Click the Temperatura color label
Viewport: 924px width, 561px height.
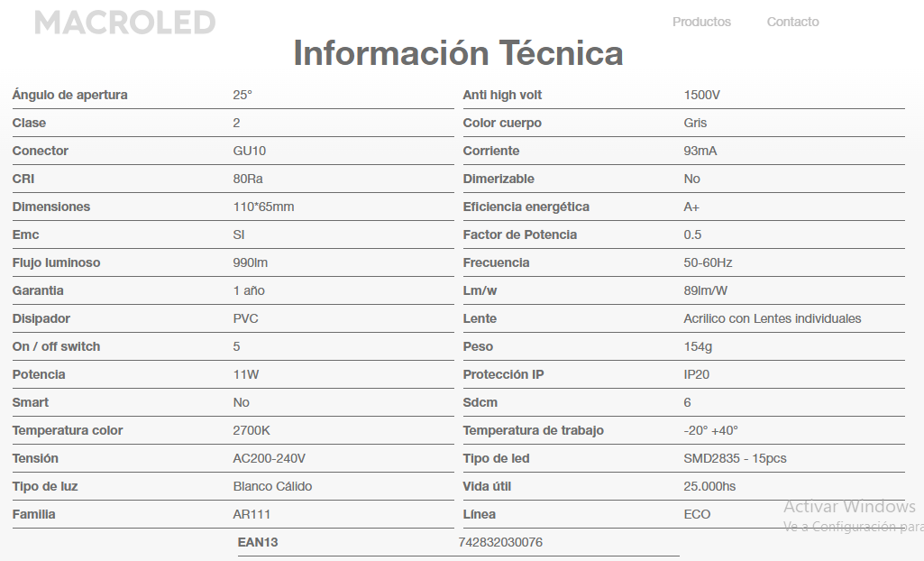[x=68, y=431]
